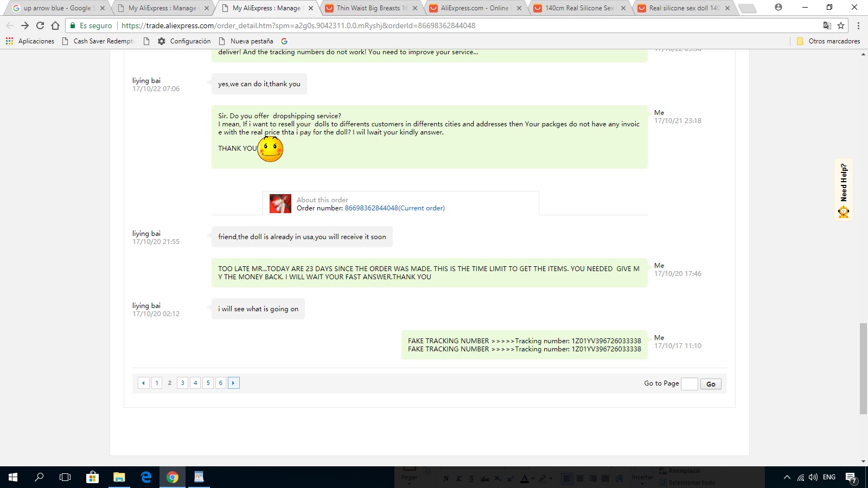Open File Explorer from the taskbar
Image resolution: width=868 pixels, height=488 pixels.
point(119,477)
